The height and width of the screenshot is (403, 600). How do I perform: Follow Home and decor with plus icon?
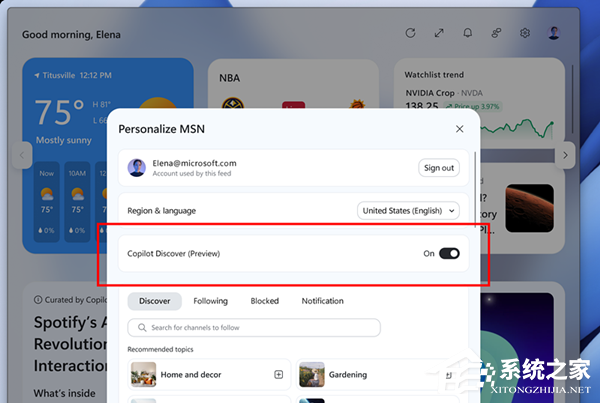pos(279,375)
